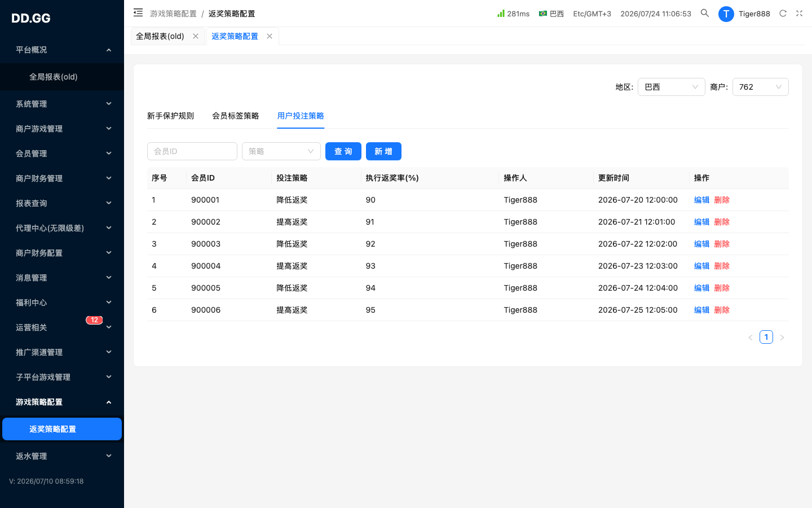Expand the 消息管理 sidebar menu
The width and height of the screenshot is (812, 508).
coord(62,278)
